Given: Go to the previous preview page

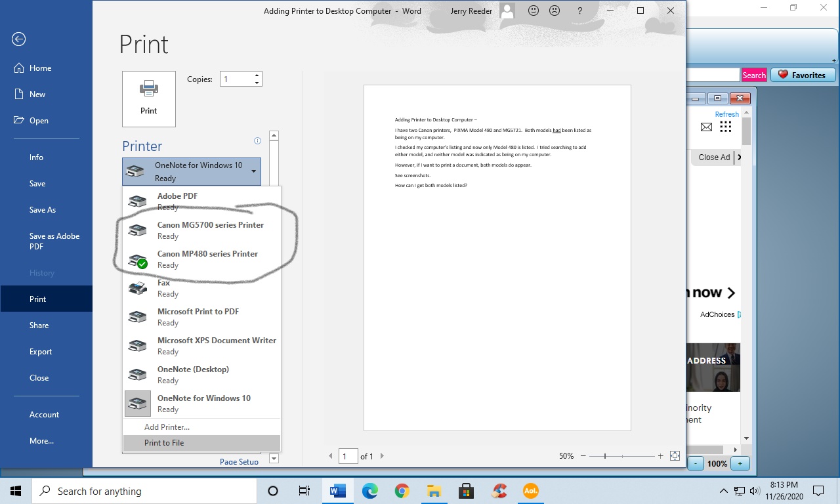Looking at the screenshot, I should [x=331, y=456].
